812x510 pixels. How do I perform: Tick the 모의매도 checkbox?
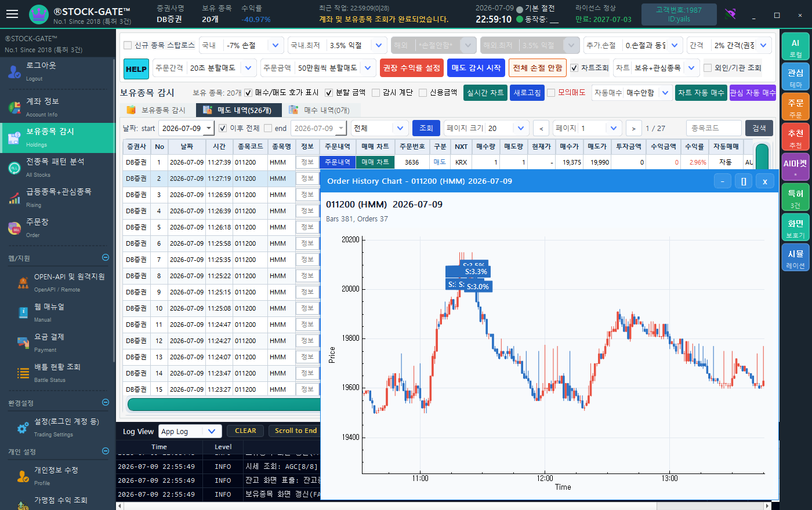551,92
